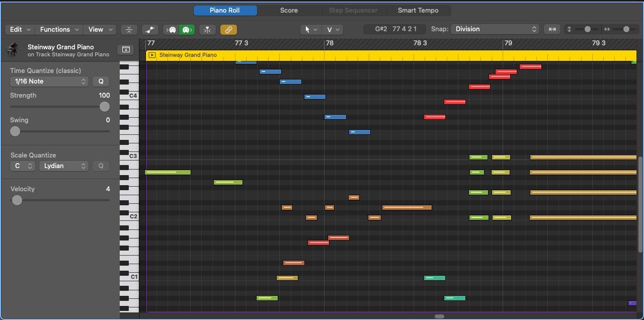Click the Steinway Grand Piano instrument icon
This screenshot has height=320, width=644.
13,50
